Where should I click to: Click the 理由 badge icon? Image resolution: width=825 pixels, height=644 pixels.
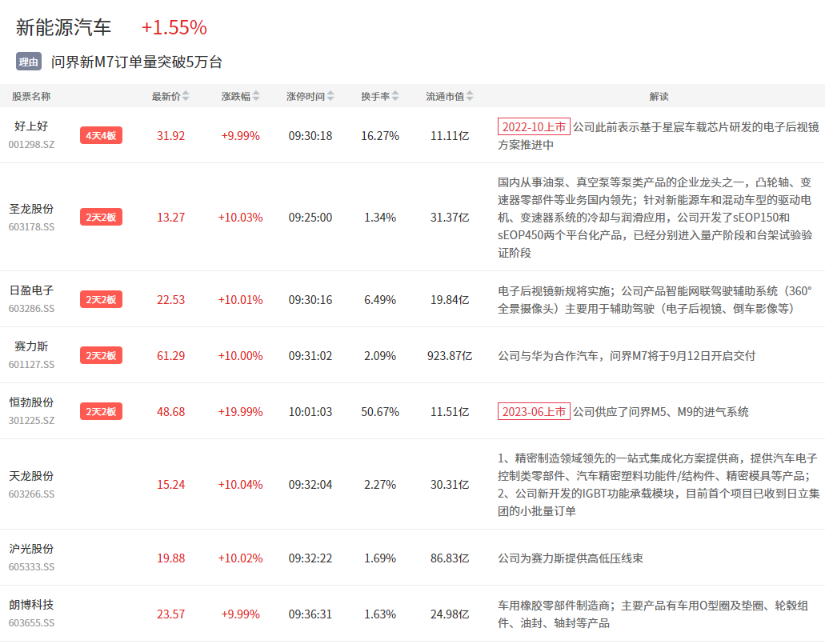coord(29,62)
